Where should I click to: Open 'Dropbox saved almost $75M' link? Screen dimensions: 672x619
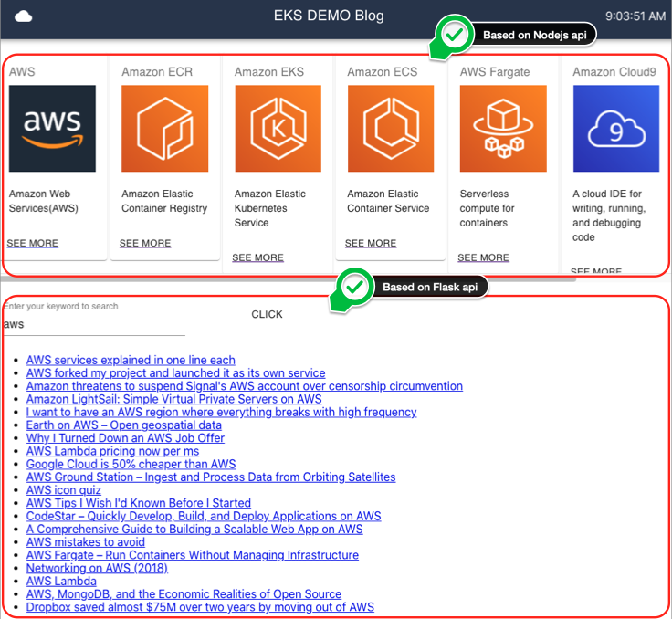tap(200, 607)
